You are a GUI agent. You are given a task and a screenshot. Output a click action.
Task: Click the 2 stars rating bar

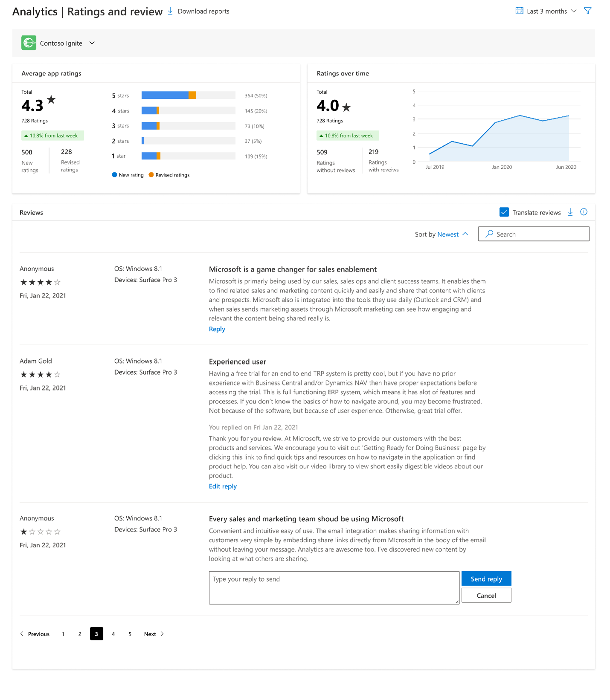coord(189,141)
